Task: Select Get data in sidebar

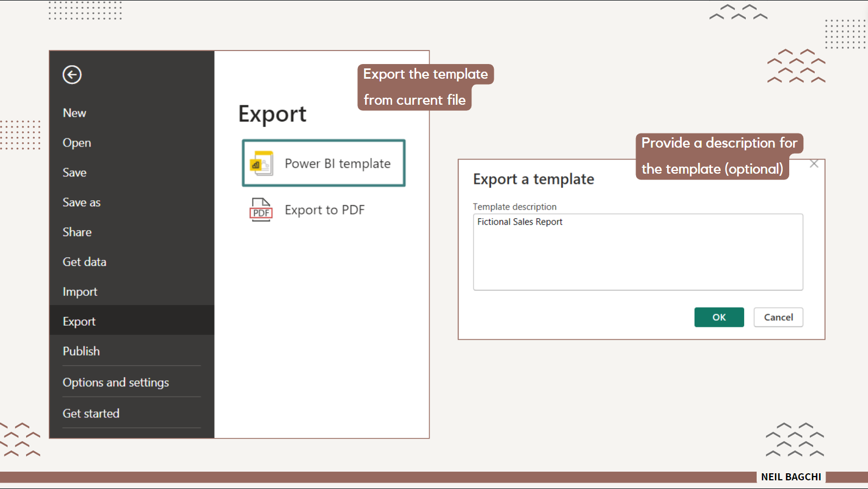Action: pos(132,262)
